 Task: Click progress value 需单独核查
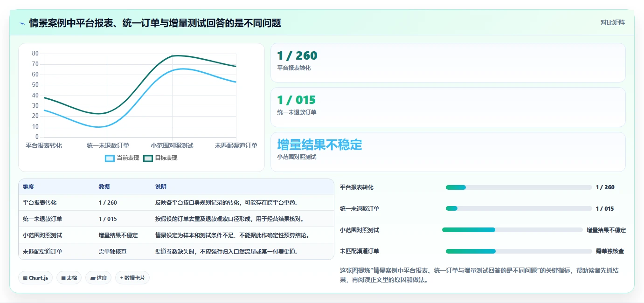610,251
